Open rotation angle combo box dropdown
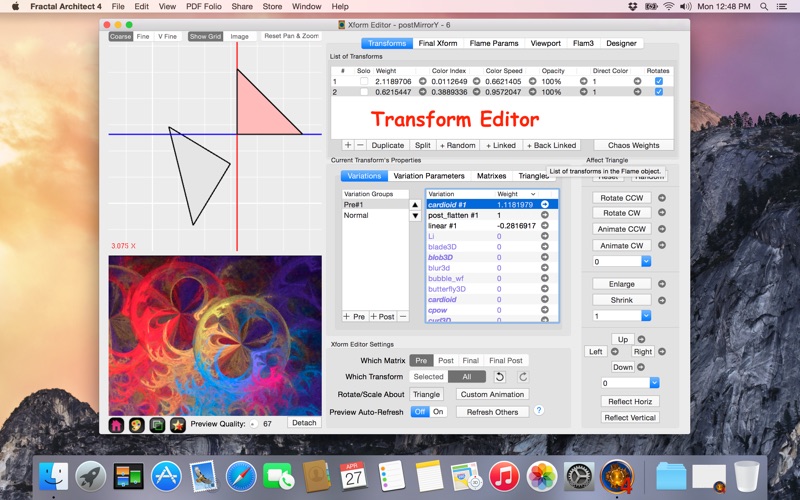Screen dimensions: 800x500 tap(646, 261)
